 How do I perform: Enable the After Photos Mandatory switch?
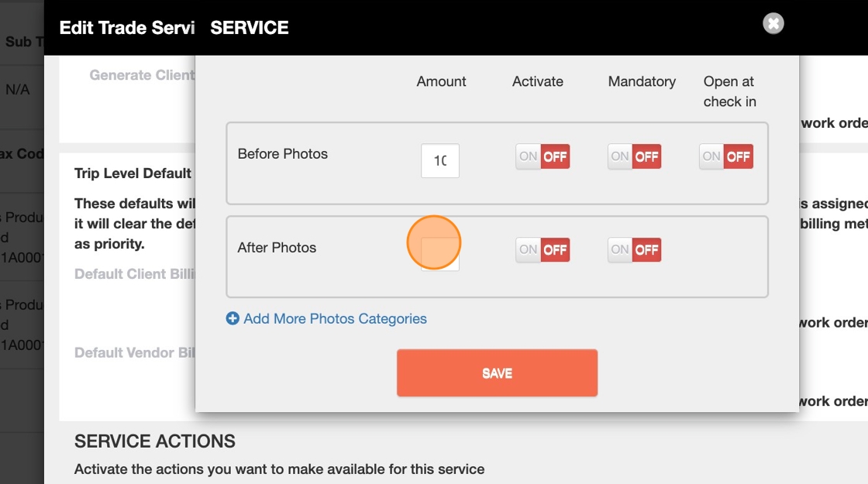[x=634, y=249]
